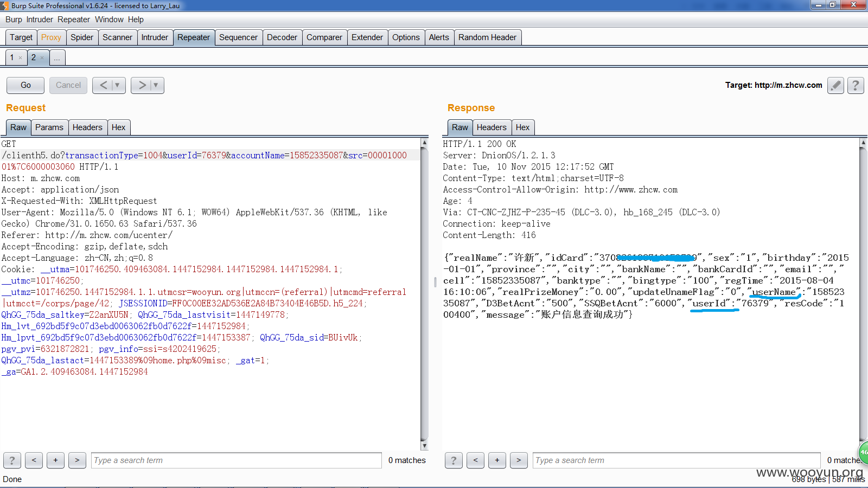Open the Help menu
This screenshot has width=868, height=488.
pyautogui.click(x=136, y=20)
